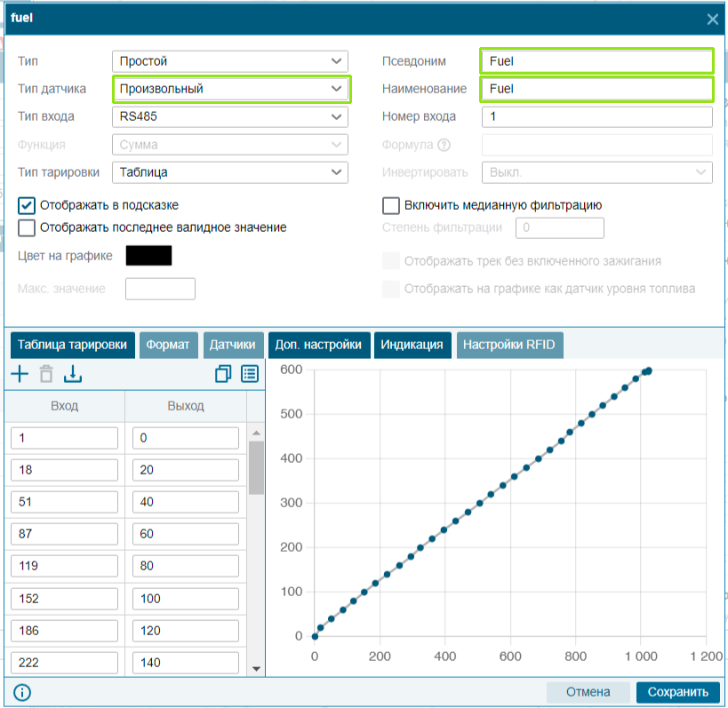The image size is (728, 708).
Task: Switch to the Формат tab
Action: click(169, 345)
